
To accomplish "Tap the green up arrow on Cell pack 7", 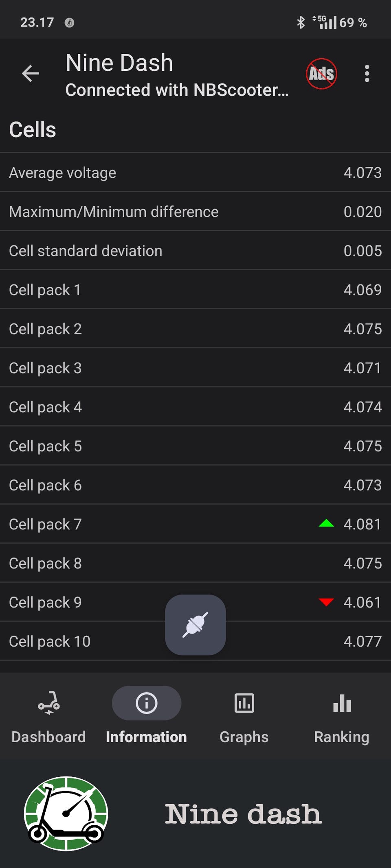I will [x=326, y=523].
